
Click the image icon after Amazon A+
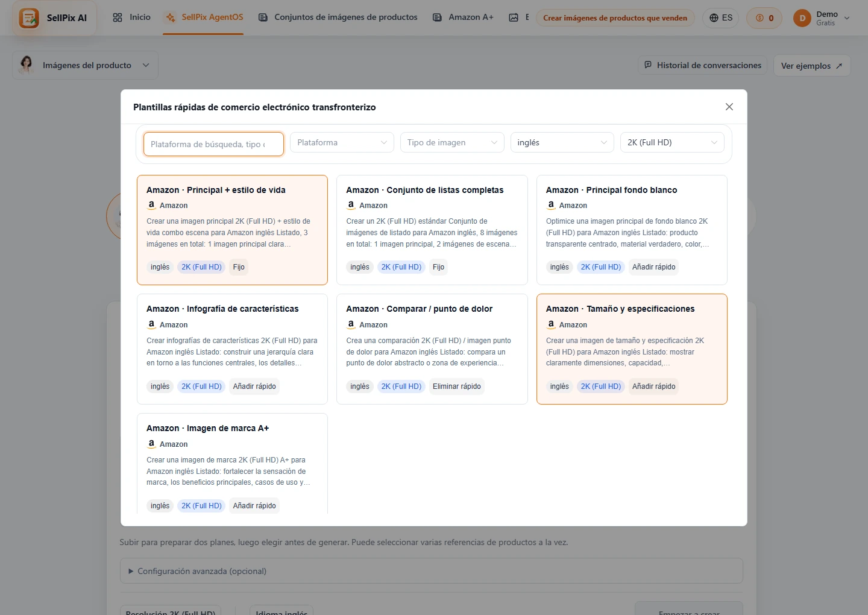[x=514, y=17]
